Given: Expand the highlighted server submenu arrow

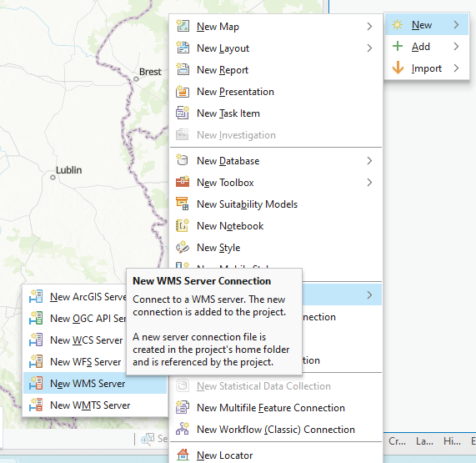Looking at the screenshot, I should click(369, 294).
